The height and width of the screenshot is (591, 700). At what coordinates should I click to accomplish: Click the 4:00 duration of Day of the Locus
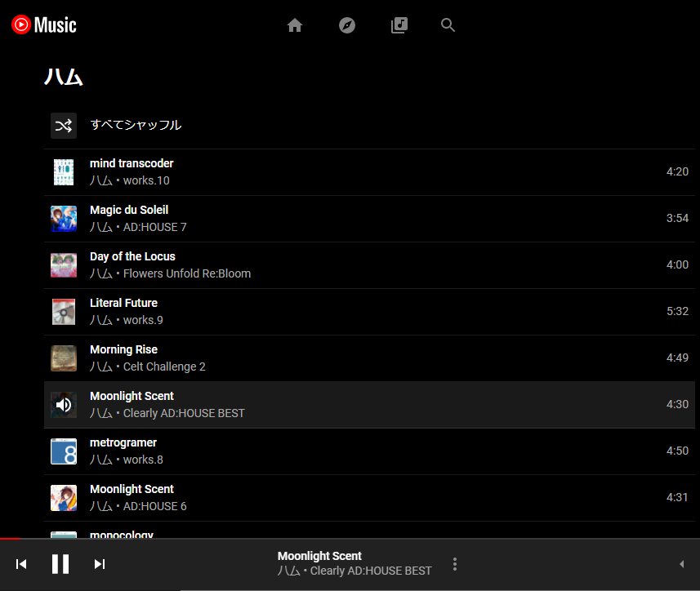(x=677, y=264)
